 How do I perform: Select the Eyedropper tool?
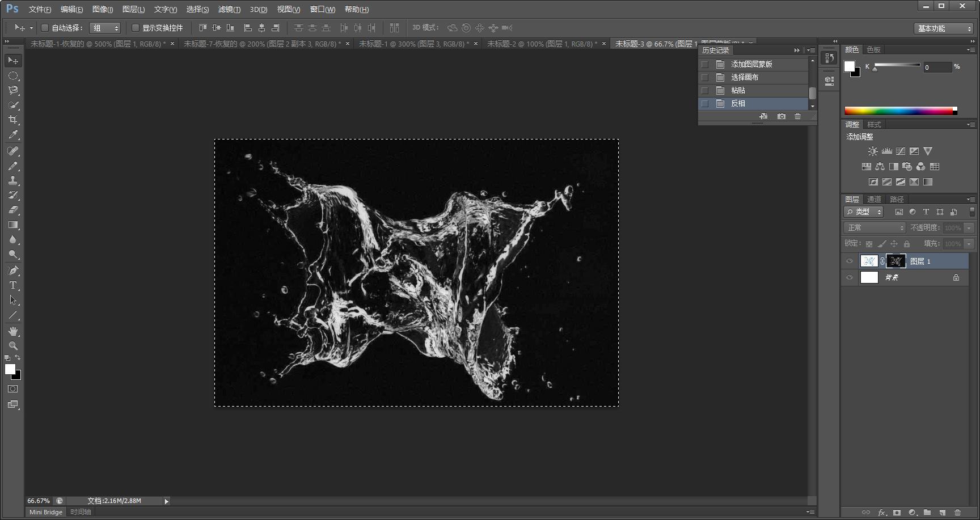point(13,135)
